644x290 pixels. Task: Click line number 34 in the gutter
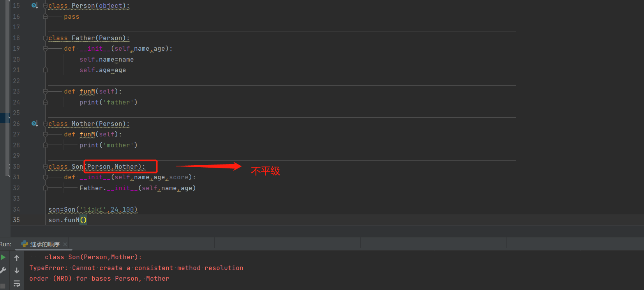16,209
